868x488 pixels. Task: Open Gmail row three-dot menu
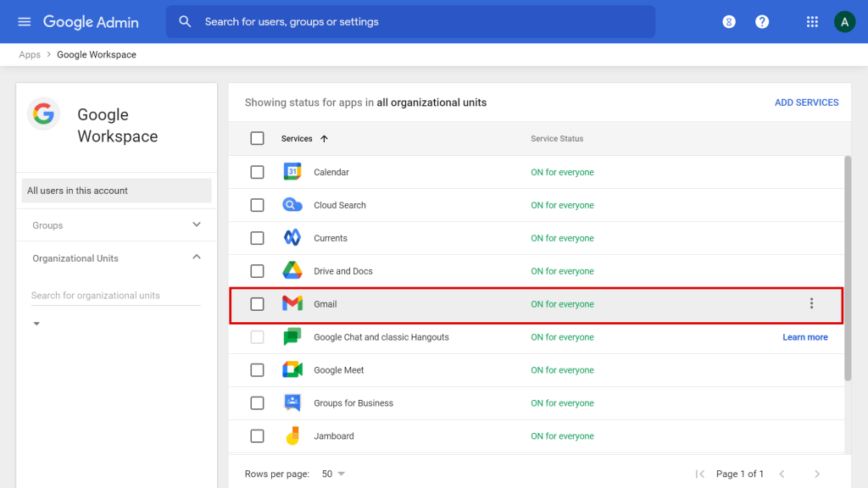tap(811, 303)
